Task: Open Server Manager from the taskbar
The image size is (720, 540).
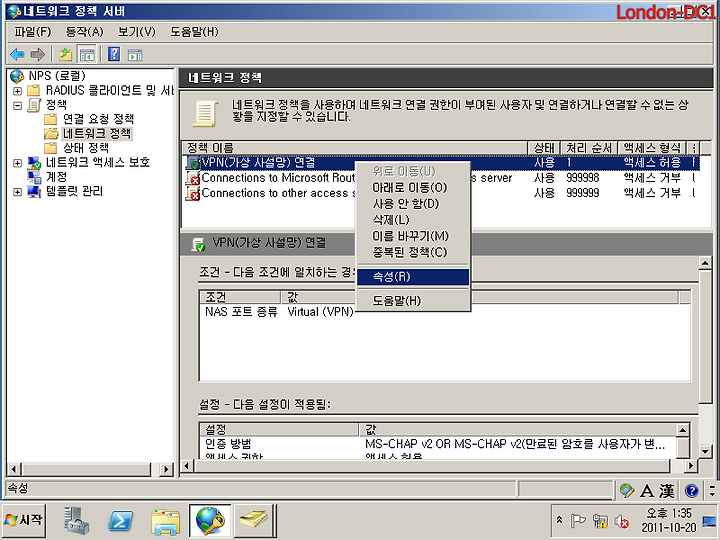Action: [76, 521]
